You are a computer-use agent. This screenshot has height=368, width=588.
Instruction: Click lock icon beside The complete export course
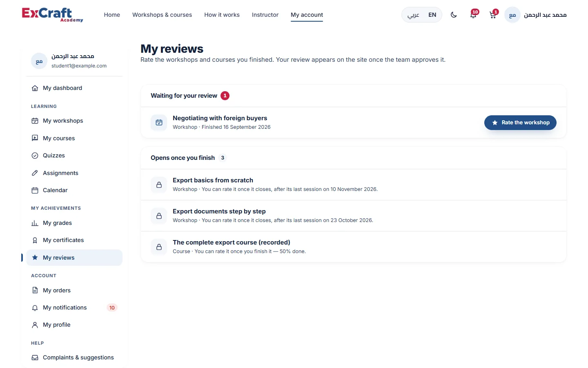pos(159,247)
